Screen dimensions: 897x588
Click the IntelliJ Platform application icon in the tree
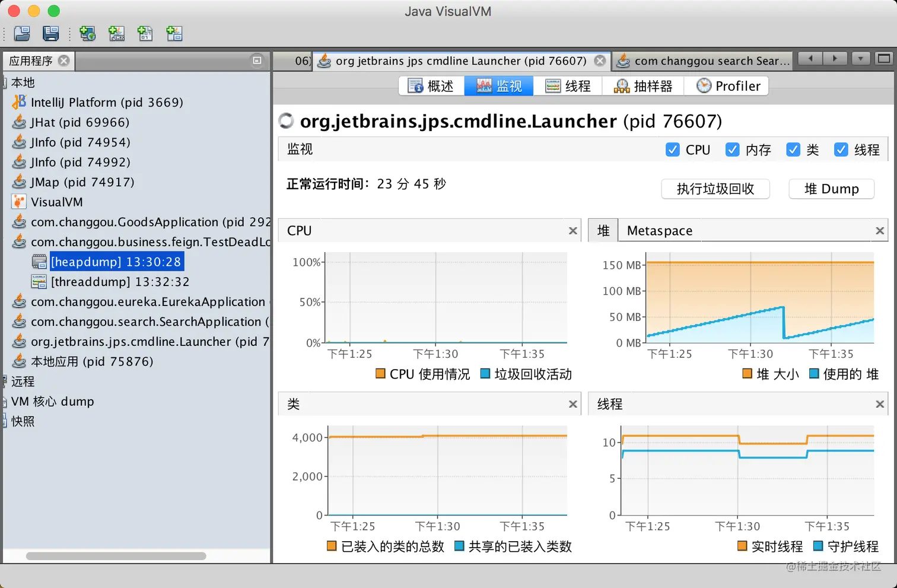coord(20,102)
